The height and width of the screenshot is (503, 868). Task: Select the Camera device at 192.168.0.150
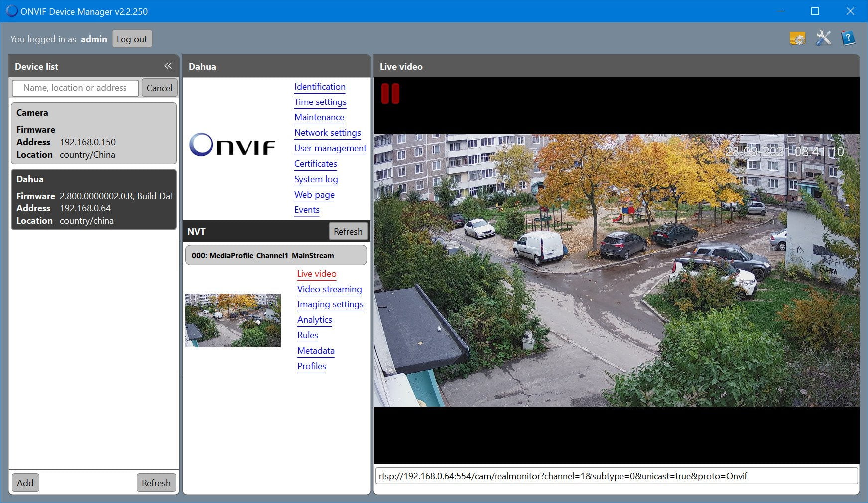tap(94, 133)
